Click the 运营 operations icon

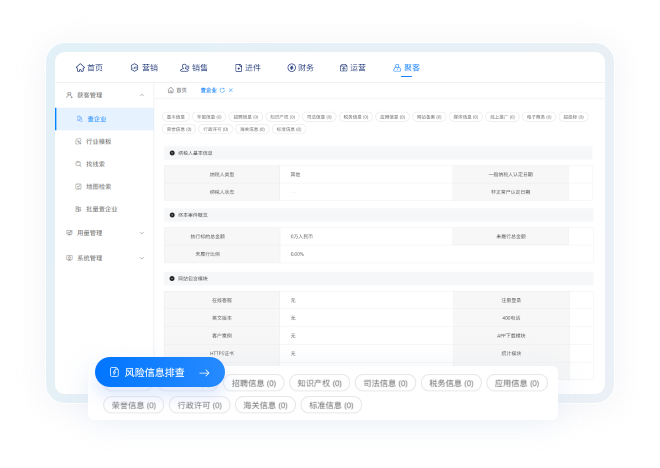click(344, 68)
